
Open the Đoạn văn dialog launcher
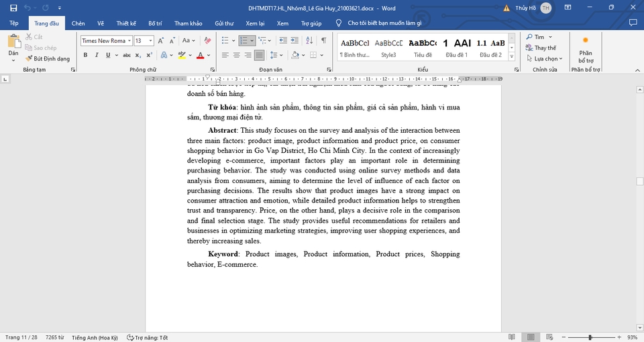(x=329, y=70)
